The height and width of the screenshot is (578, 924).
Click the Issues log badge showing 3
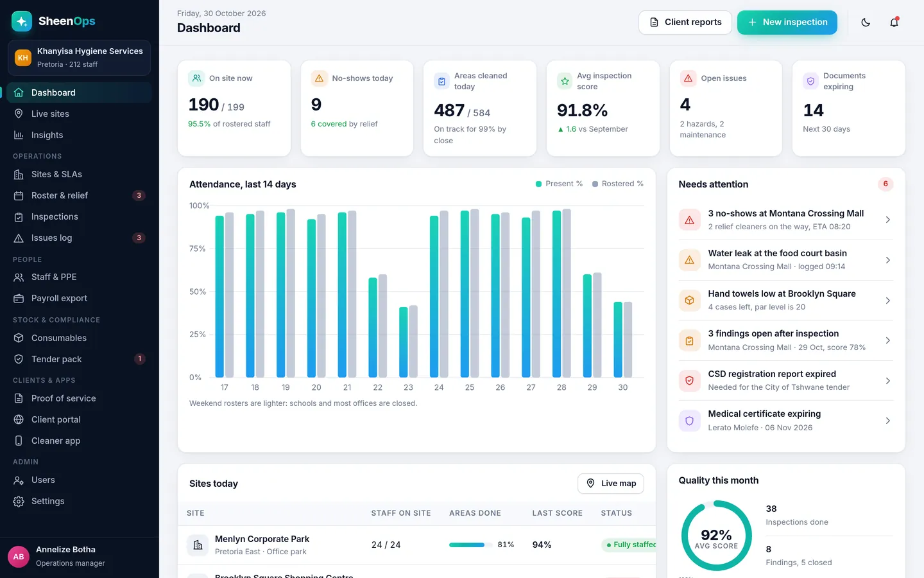pos(139,238)
